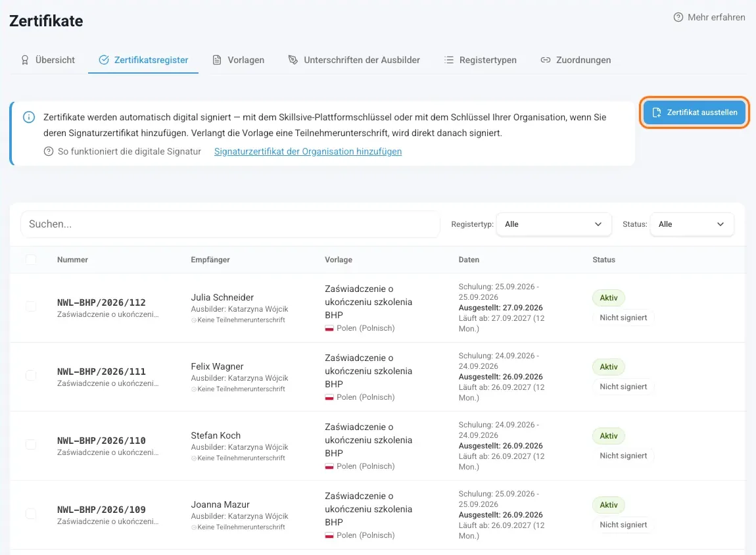The height and width of the screenshot is (555, 756).
Task: Open Unterschriften der Ausbilder tab
Action: tap(354, 60)
